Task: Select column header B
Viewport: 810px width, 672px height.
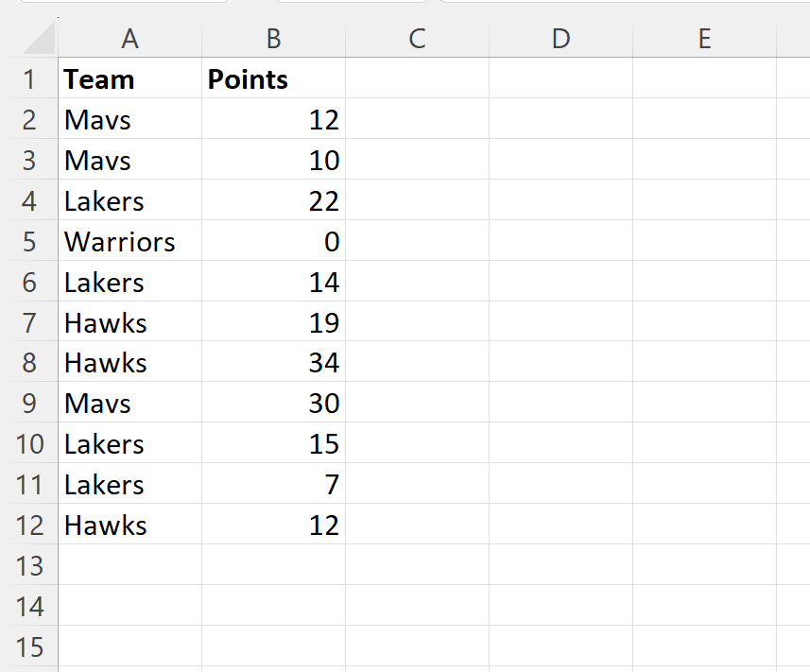Action: 272,39
